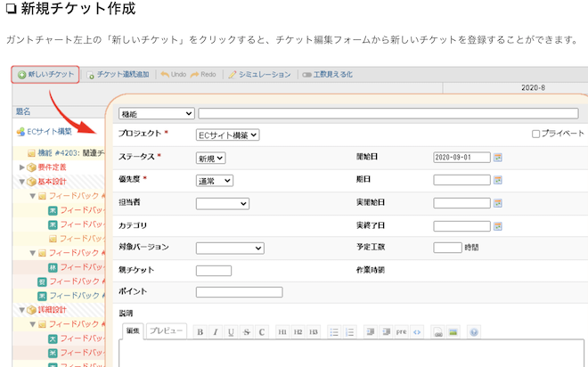588x367 pixels.
Task: Insert a numbered list
Action: [x=349, y=332]
